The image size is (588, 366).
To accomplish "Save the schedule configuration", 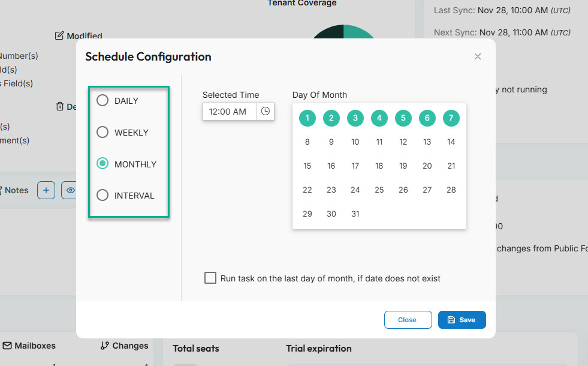I will pos(462,320).
